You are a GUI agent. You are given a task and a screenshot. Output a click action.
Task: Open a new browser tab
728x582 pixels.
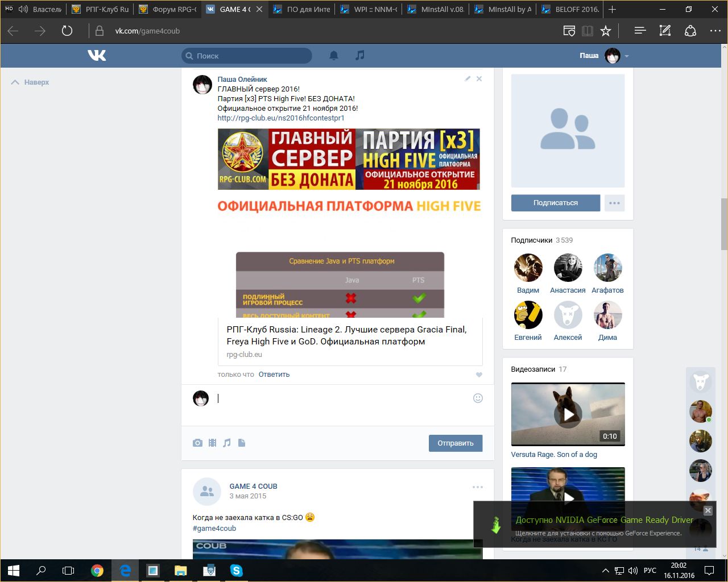pyautogui.click(x=613, y=9)
